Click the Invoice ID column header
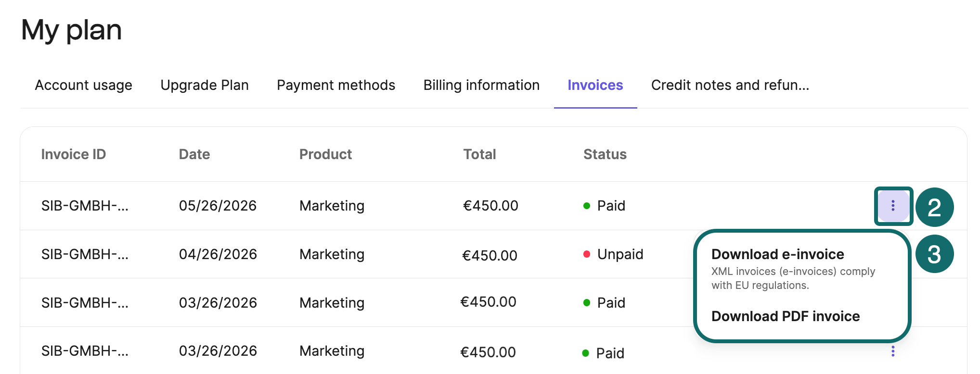Viewport: 980px width, 374px height. click(73, 154)
